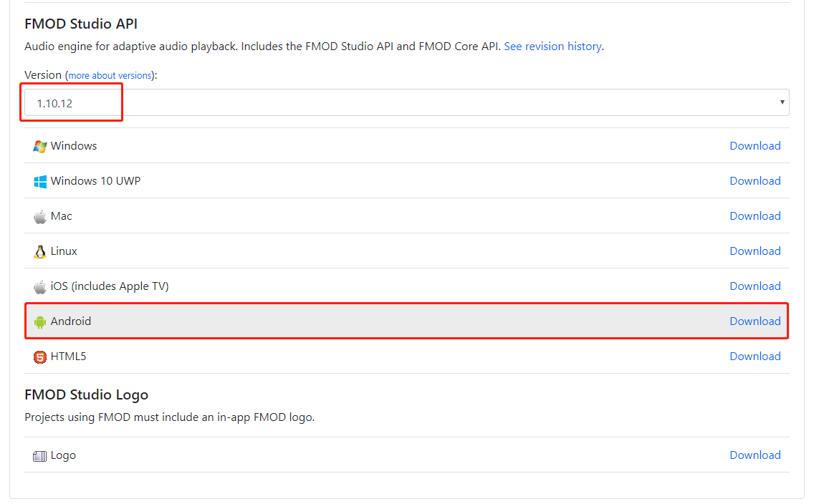
Task: Click the Windows row label
Action: 74,146
